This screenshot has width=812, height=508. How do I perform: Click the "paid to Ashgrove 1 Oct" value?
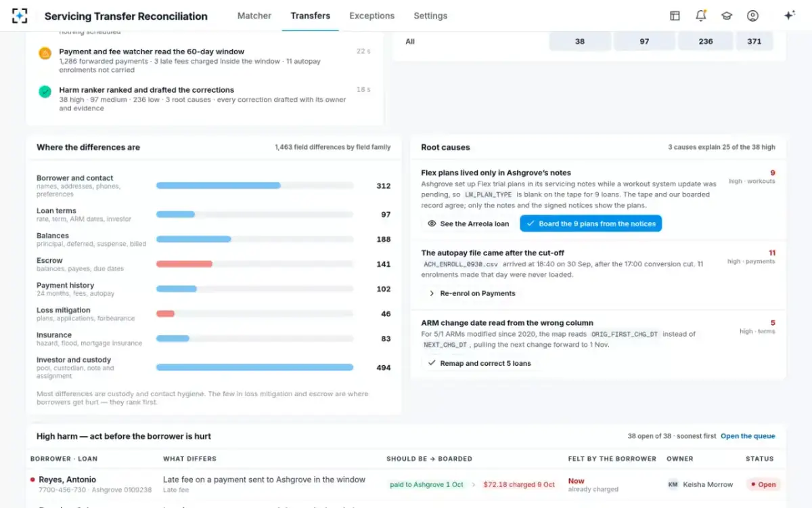point(426,485)
